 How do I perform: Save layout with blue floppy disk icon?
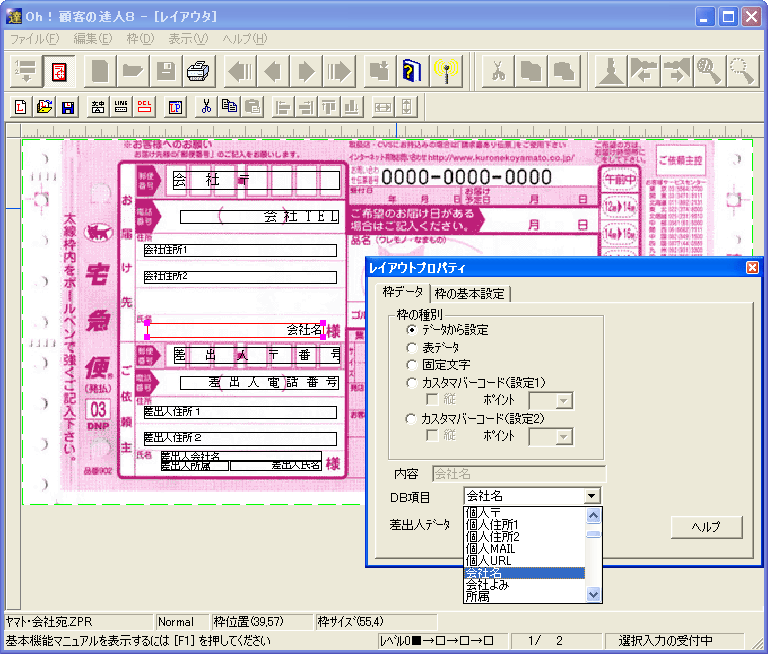pyautogui.click(x=68, y=106)
